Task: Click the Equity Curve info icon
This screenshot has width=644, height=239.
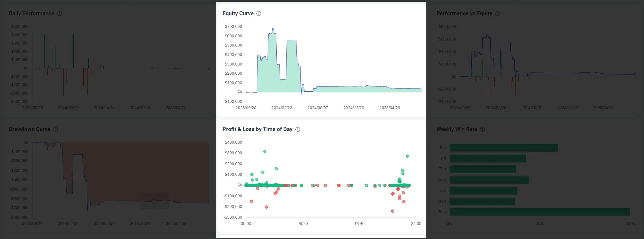Action: (x=259, y=14)
